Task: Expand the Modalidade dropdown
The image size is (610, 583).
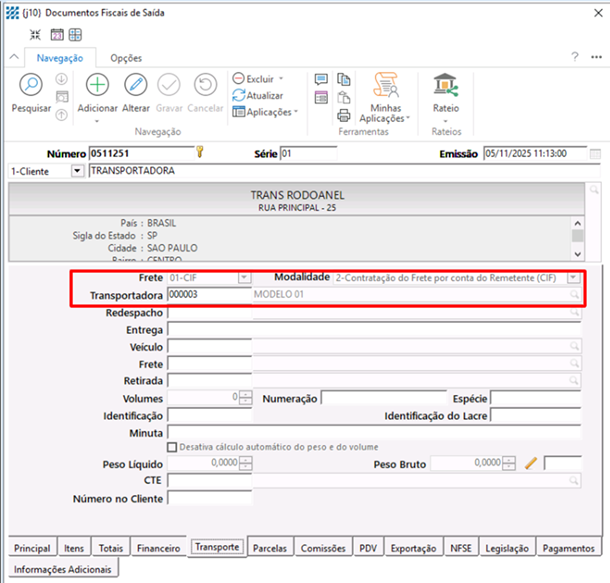Action: pyautogui.click(x=573, y=277)
